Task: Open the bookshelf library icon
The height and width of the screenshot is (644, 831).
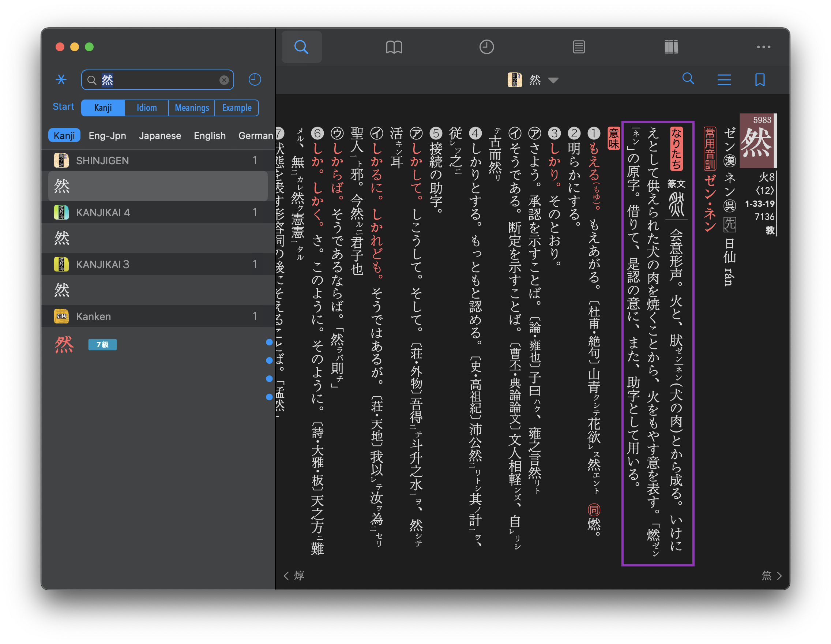Action: [671, 47]
